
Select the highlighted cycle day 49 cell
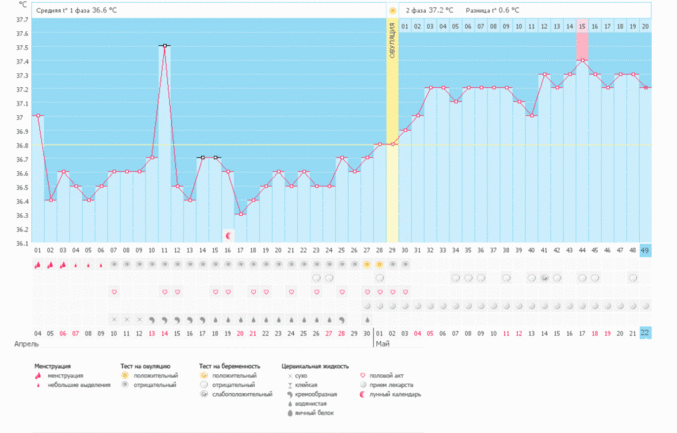pos(645,250)
